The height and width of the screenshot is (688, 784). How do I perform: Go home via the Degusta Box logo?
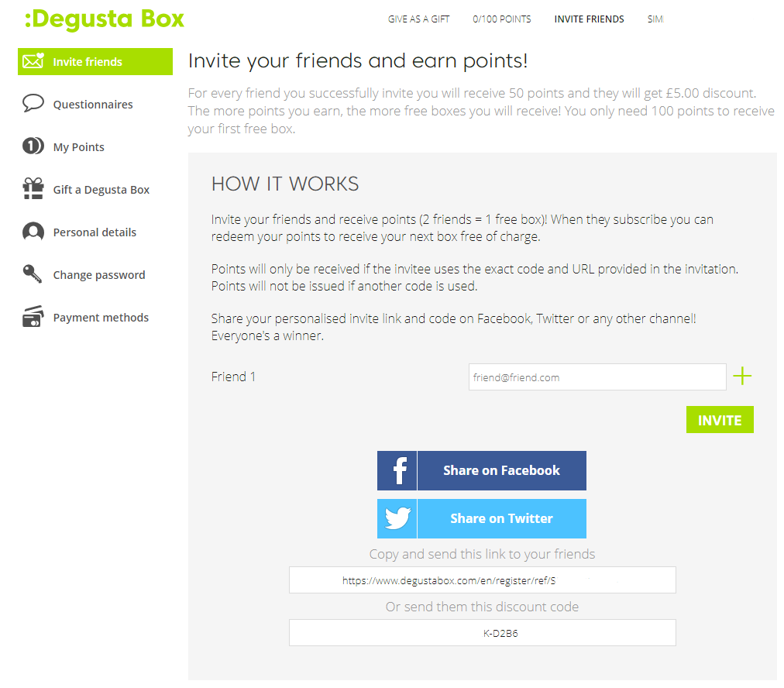(x=104, y=19)
